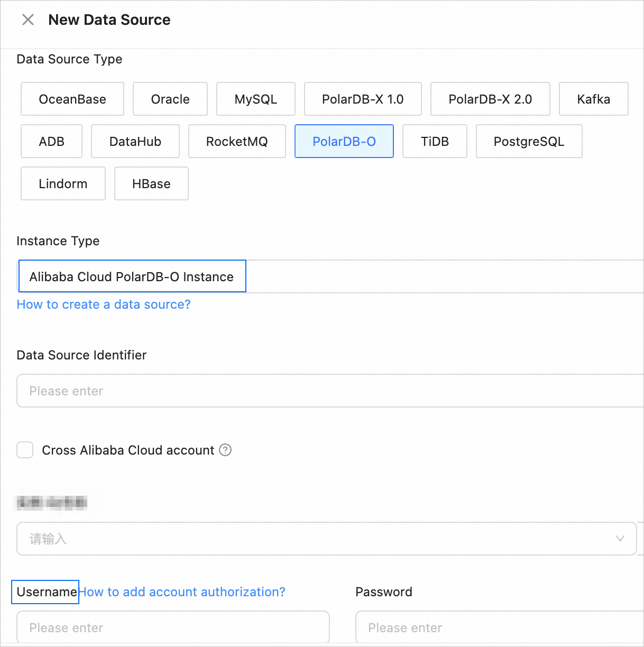
Task: Choose Kafka as the data source type
Action: (x=593, y=99)
